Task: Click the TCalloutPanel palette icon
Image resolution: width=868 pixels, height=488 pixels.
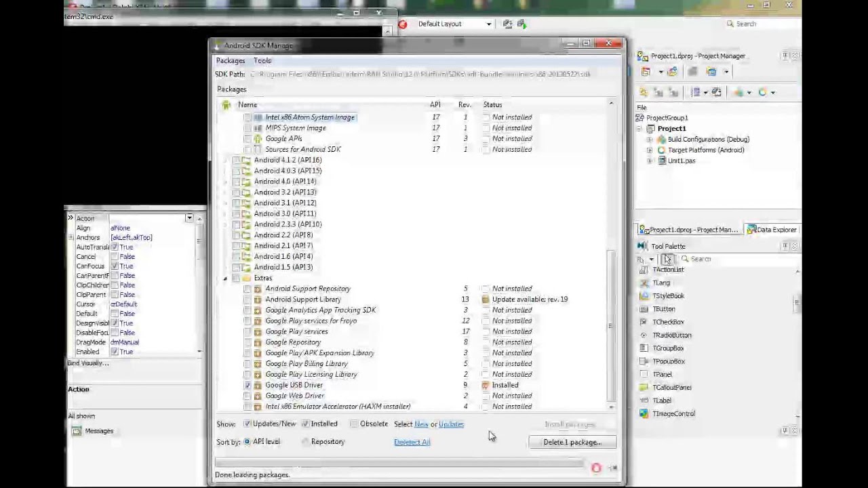Action: click(x=644, y=387)
